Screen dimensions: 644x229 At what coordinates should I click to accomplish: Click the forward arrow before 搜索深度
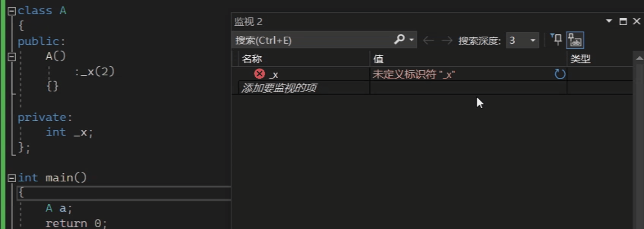click(447, 41)
